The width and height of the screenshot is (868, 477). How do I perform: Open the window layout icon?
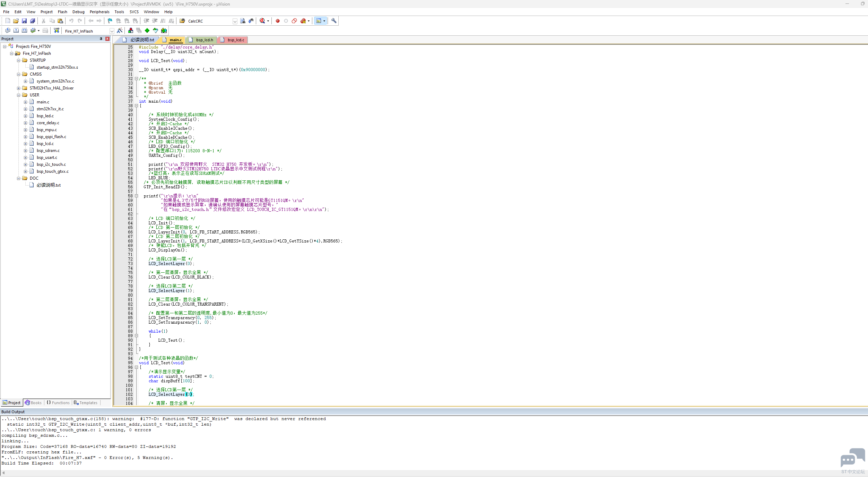pos(319,21)
